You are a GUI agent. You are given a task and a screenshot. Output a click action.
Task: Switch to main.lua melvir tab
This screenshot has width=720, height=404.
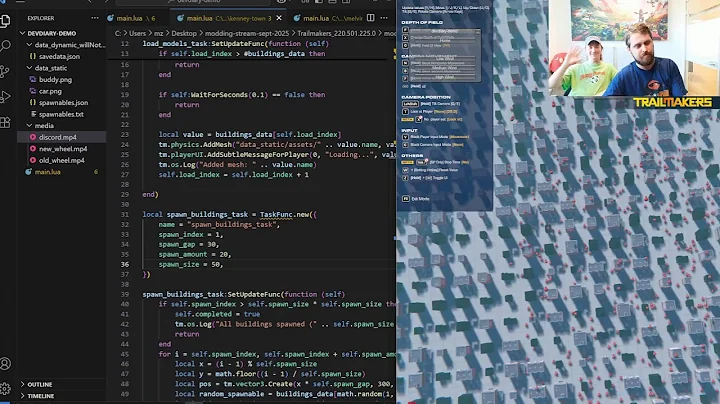pyautogui.click(x=328, y=18)
